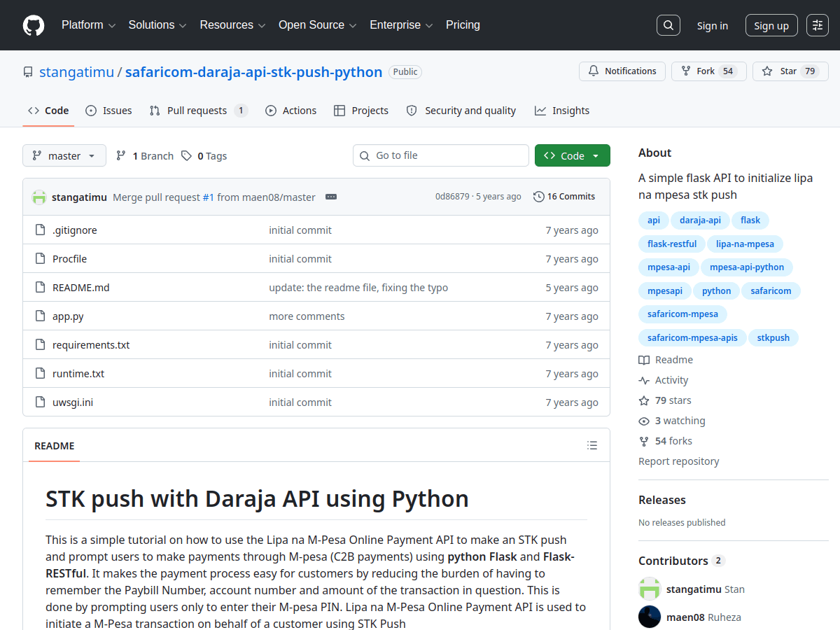Open the Pricing page

click(x=463, y=25)
